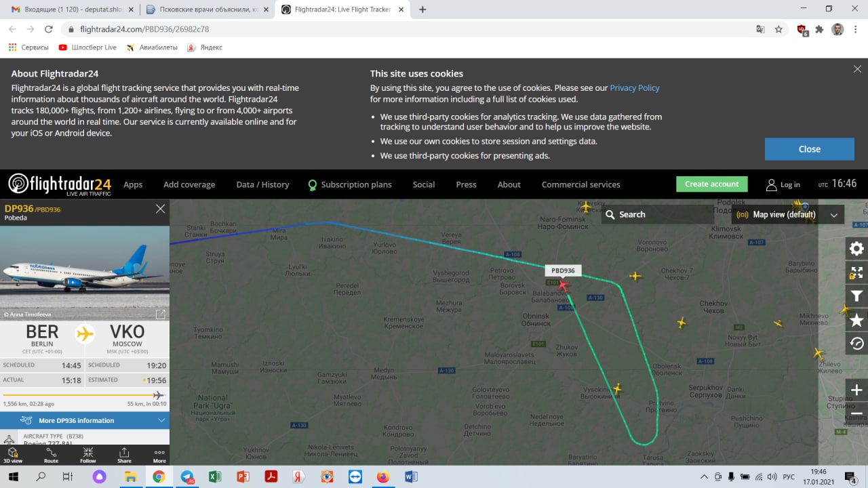Open Chrome profile avatar

pos(837,29)
